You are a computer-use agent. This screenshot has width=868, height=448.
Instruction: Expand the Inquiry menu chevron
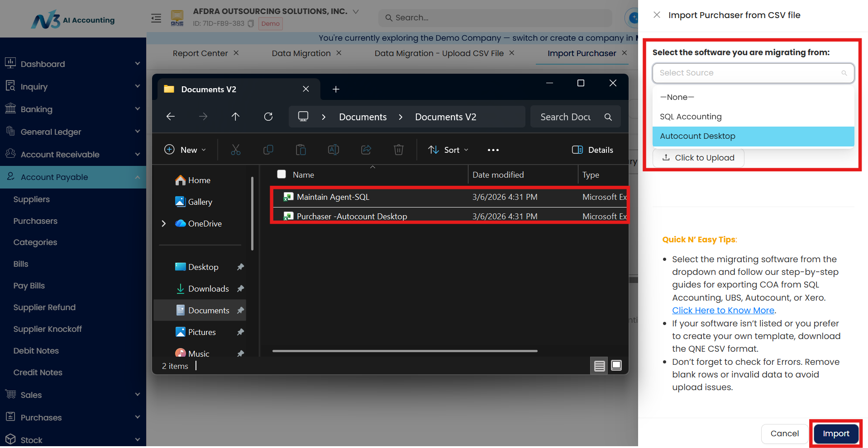point(138,86)
